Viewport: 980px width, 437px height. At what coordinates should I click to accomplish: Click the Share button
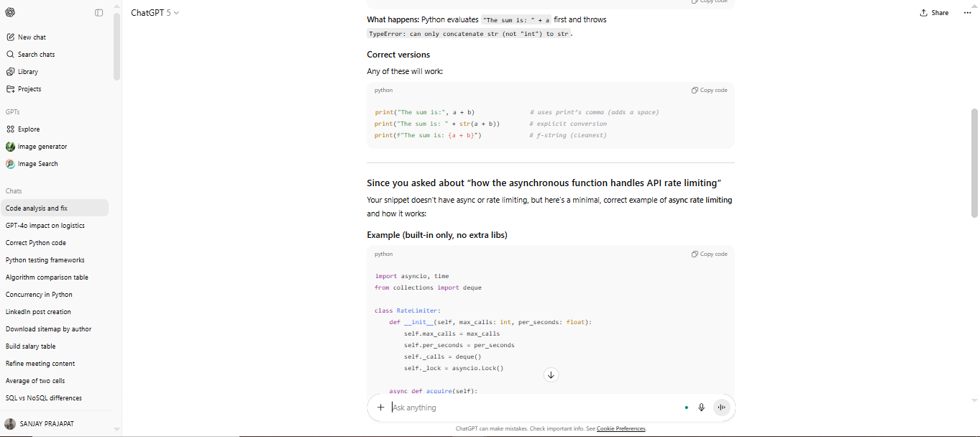933,12
